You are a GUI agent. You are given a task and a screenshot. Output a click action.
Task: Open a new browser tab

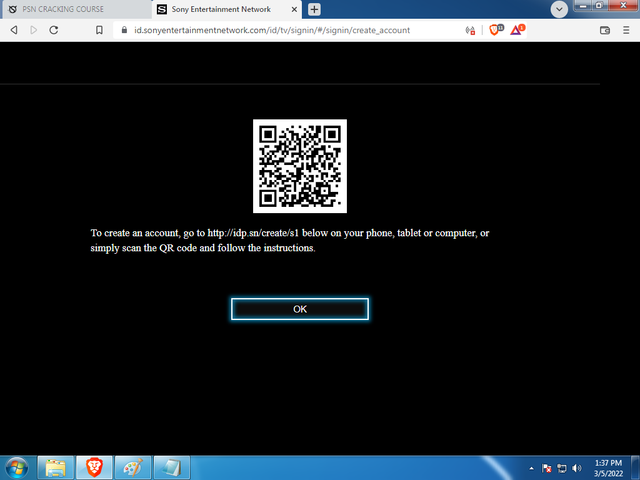(314, 9)
